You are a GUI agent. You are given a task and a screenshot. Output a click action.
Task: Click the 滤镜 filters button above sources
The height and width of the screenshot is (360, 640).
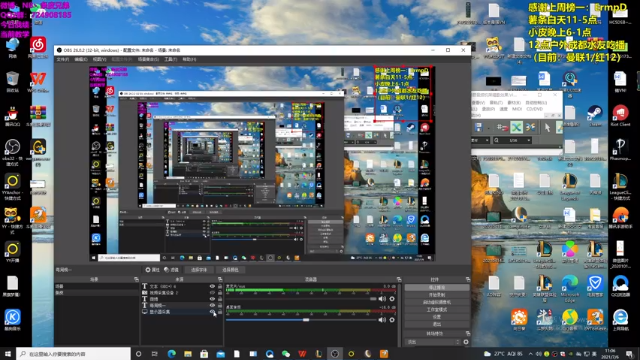[171, 270]
